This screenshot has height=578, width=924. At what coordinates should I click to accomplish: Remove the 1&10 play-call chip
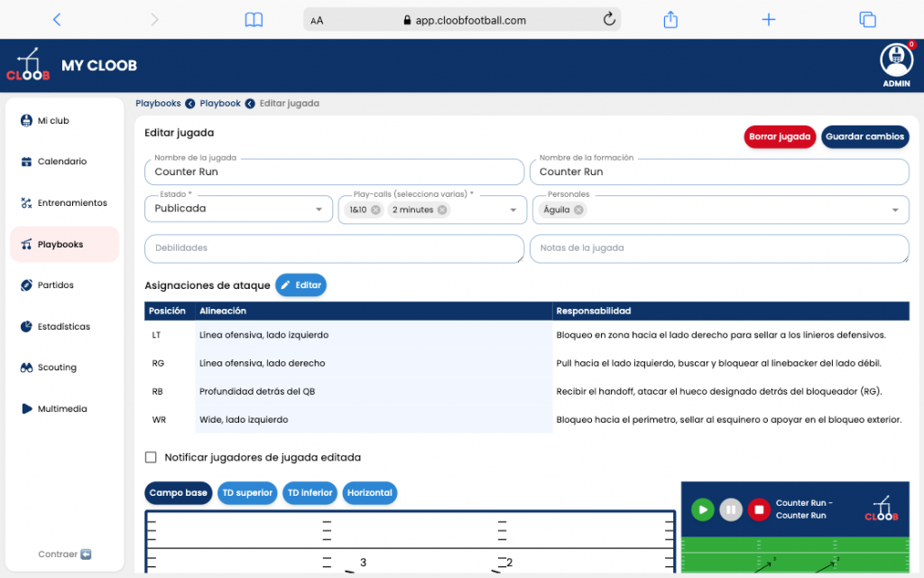click(375, 210)
